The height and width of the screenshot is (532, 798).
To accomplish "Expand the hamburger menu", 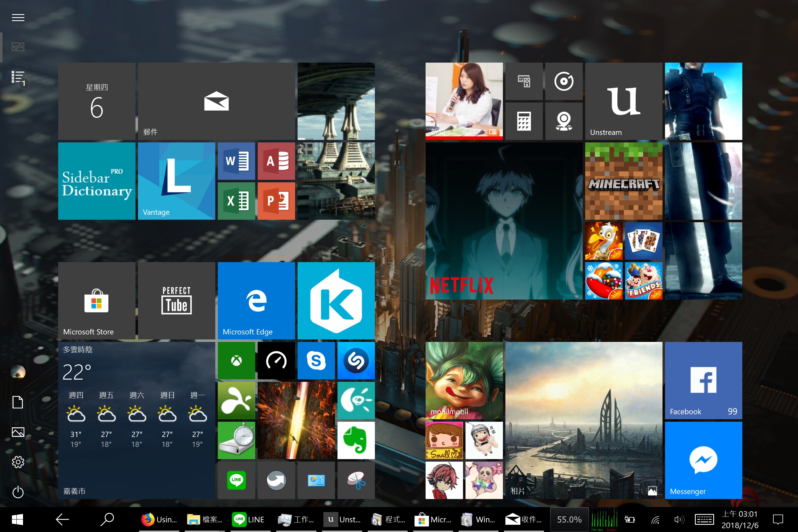I will pos(18,18).
